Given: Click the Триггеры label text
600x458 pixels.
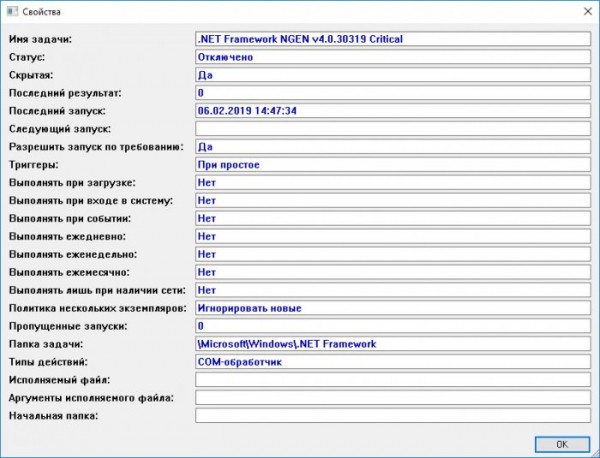Looking at the screenshot, I should tap(34, 165).
